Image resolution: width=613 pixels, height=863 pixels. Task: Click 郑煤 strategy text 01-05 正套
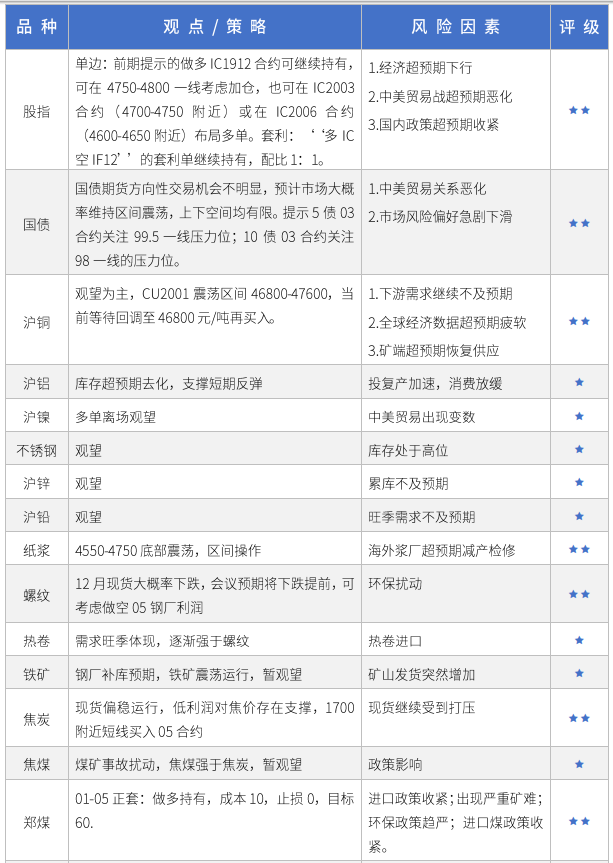215,810
